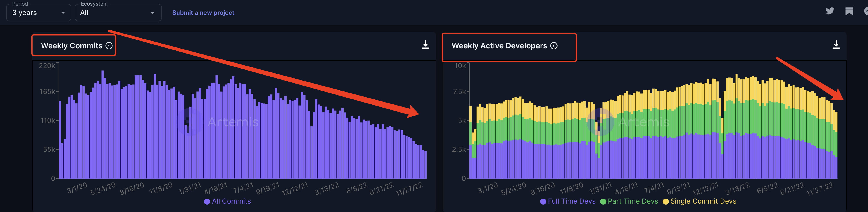
Task: Click the 55k axis label on commits chart
Action: tap(49, 150)
